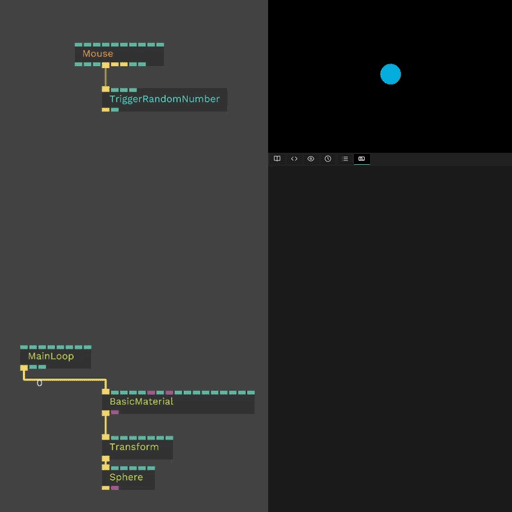Open the code brackets tab icon
Image resolution: width=512 pixels, height=512 pixels.
[294, 159]
